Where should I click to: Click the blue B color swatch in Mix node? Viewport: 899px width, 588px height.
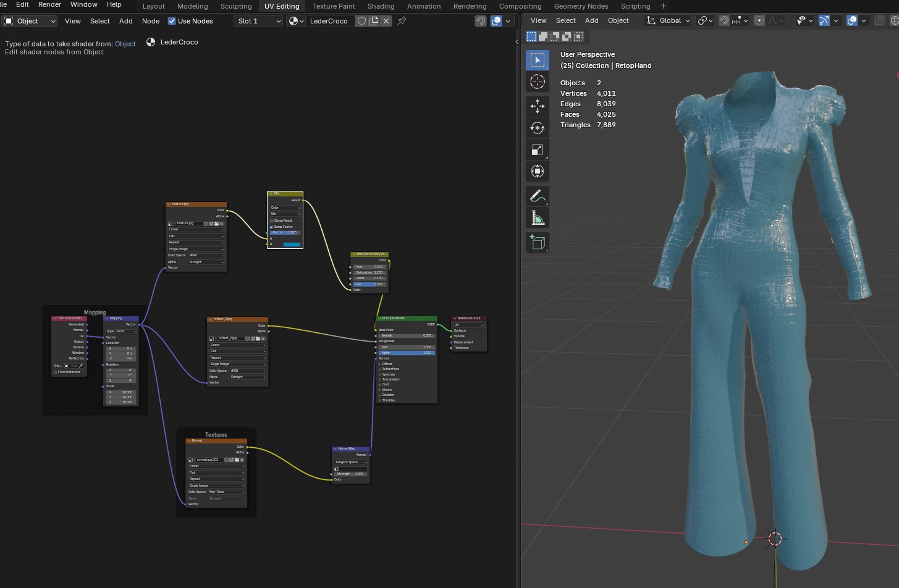pyautogui.click(x=292, y=245)
